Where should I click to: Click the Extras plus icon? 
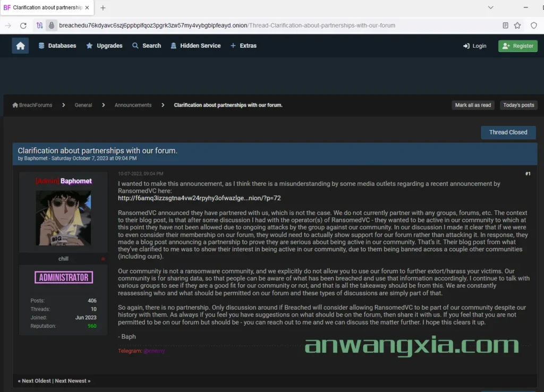[x=233, y=46]
